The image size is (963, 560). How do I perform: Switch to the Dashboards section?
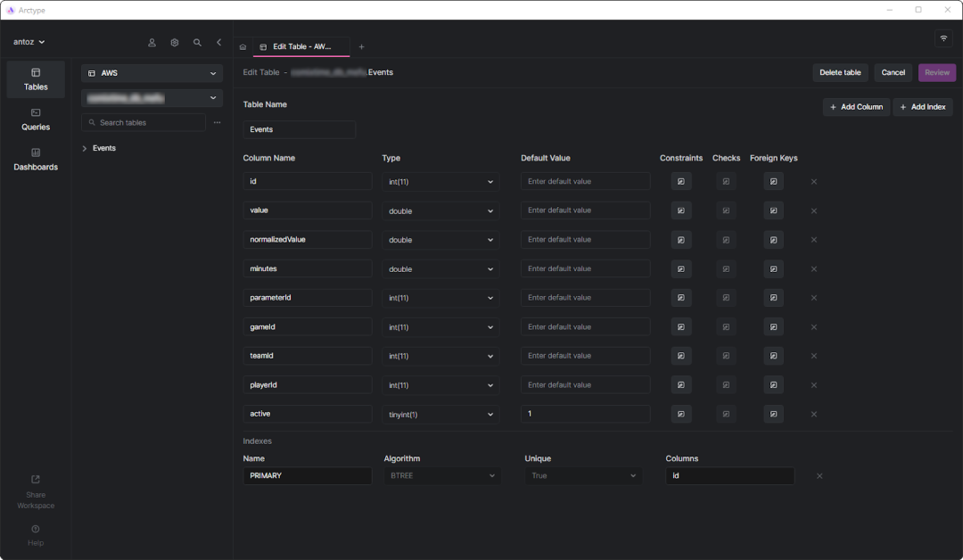coord(36,159)
